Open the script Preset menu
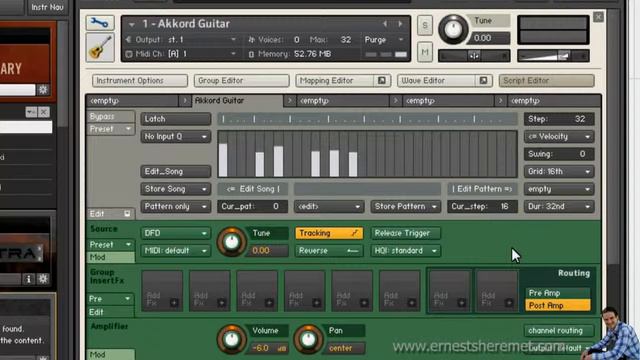This screenshot has height=360, width=640. [111, 129]
